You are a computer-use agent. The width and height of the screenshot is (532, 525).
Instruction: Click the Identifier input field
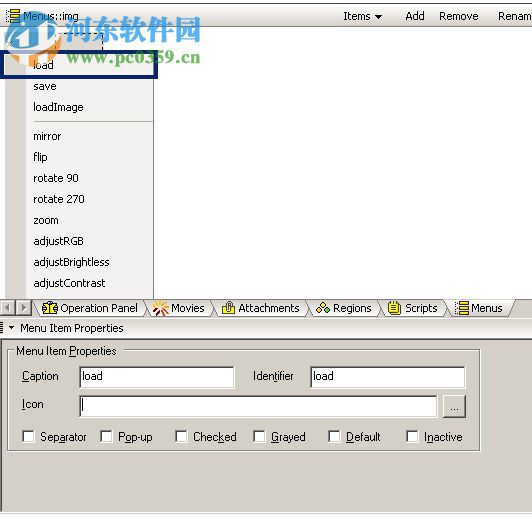click(387, 377)
